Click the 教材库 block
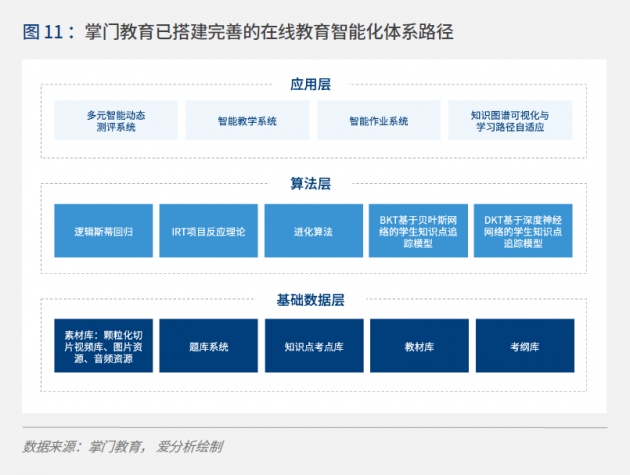This screenshot has width=630, height=475. click(x=419, y=346)
